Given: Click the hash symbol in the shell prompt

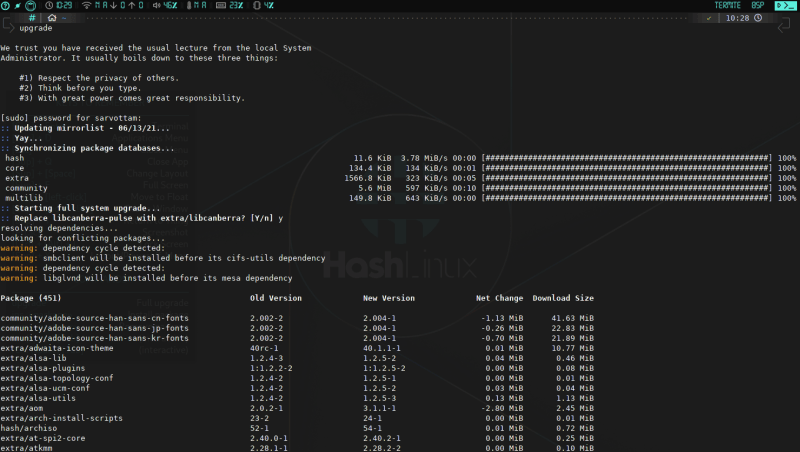Looking at the screenshot, I should [34, 18].
